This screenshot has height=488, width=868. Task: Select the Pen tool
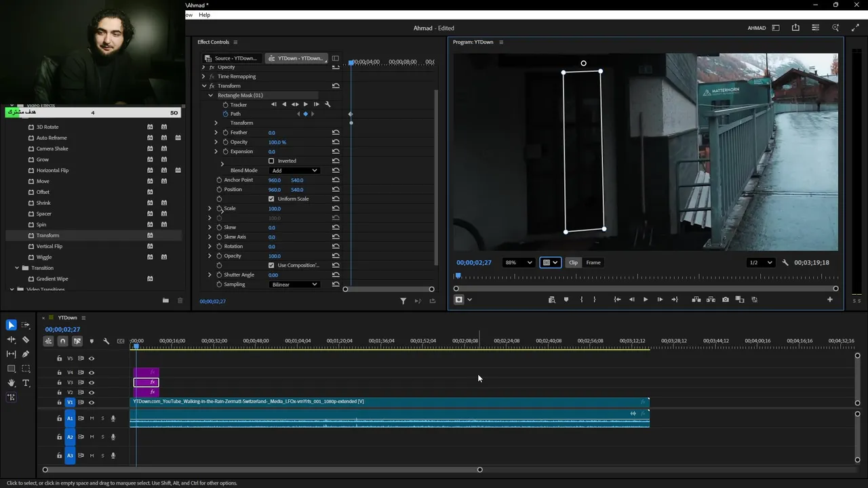(x=26, y=354)
